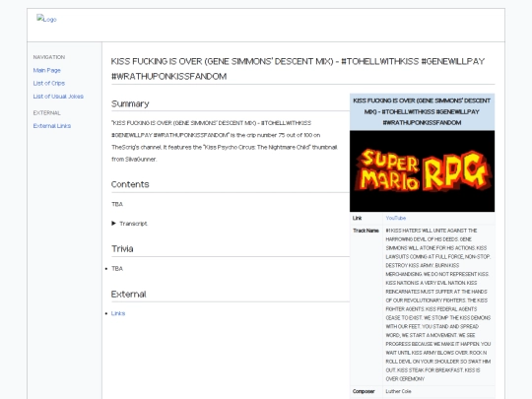
Task: Click the Luther Cole composer value
Action: pos(398,391)
